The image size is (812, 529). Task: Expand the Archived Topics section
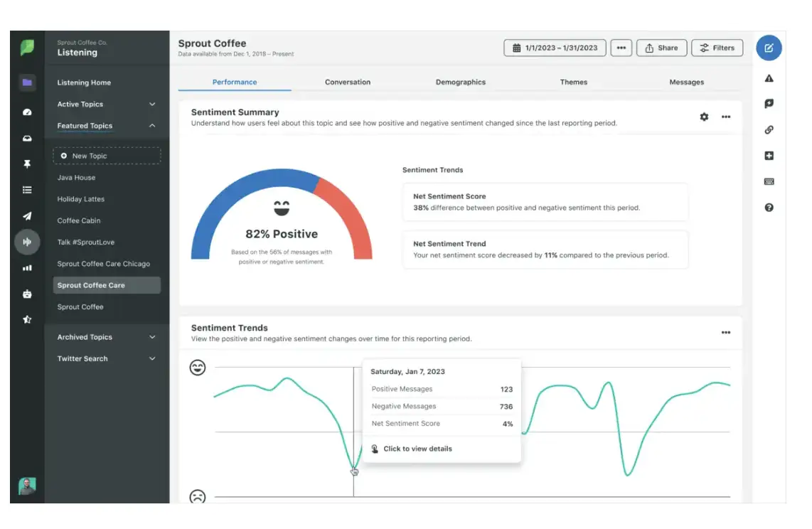pos(107,337)
